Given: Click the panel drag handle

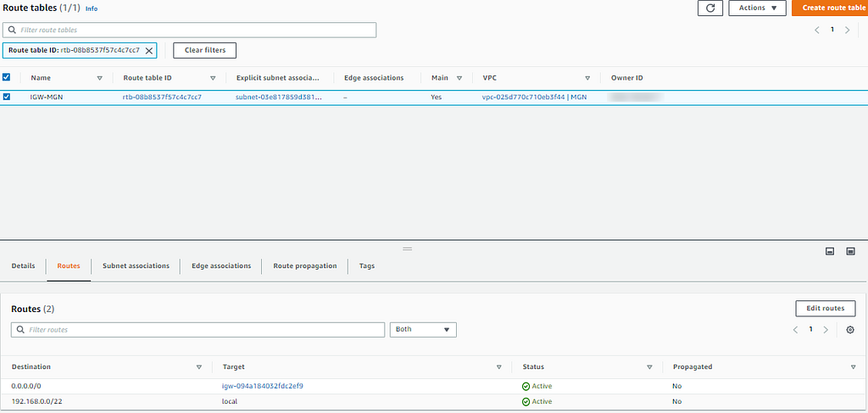Looking at the screenshot, I should pyautogui.click(x=408, y=248).
